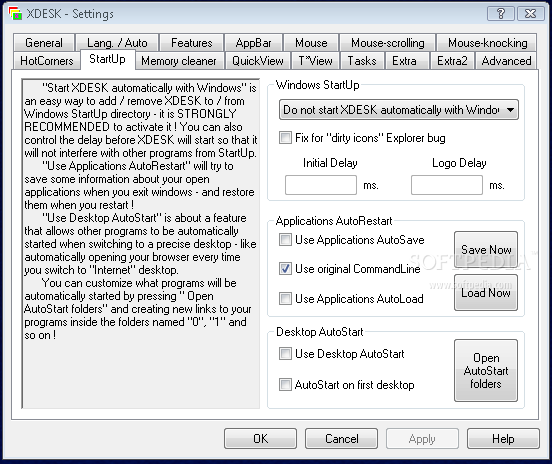Click inside the StartUp description text box
This screenshot has width=552, height=464.
pos(141,244)
